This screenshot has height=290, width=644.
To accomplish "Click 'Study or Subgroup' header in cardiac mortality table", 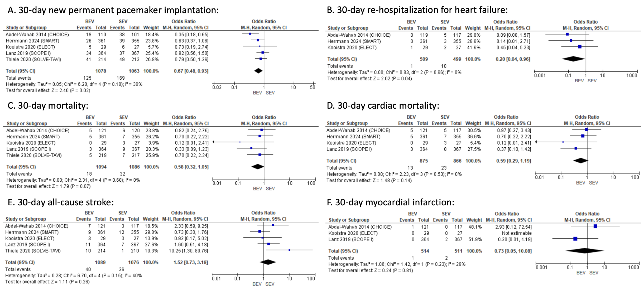I will click(x=347, y=123).
